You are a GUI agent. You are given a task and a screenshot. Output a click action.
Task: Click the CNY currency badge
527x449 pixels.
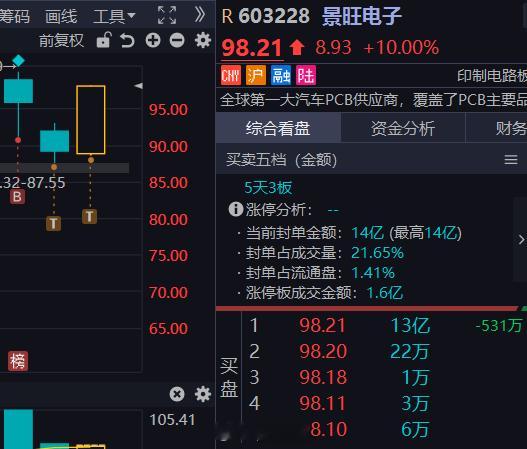coord(231,75)
